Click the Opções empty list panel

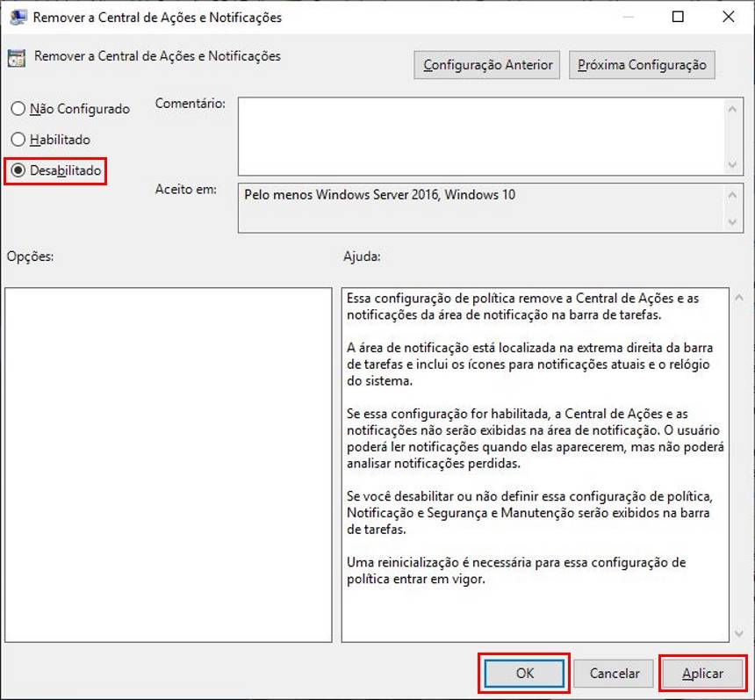tap(169, 465)
